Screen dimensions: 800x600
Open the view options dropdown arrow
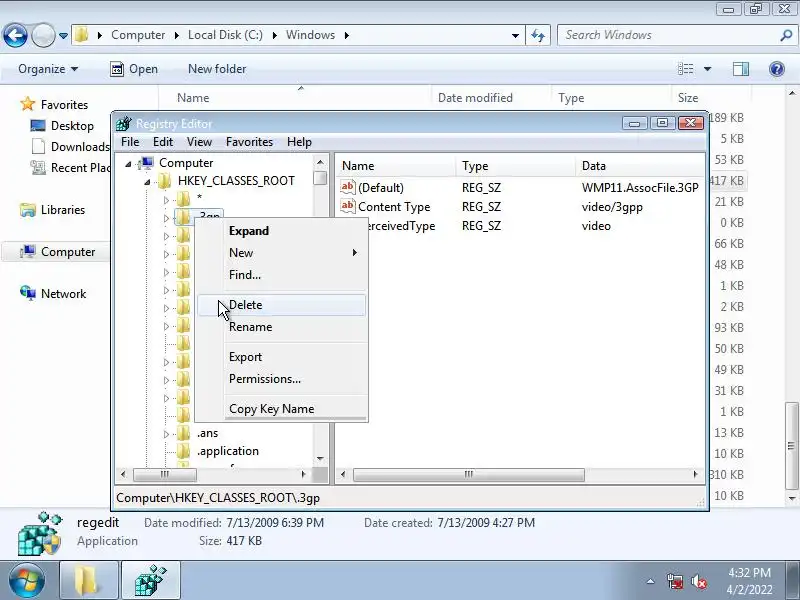click(x=707, y=69)
